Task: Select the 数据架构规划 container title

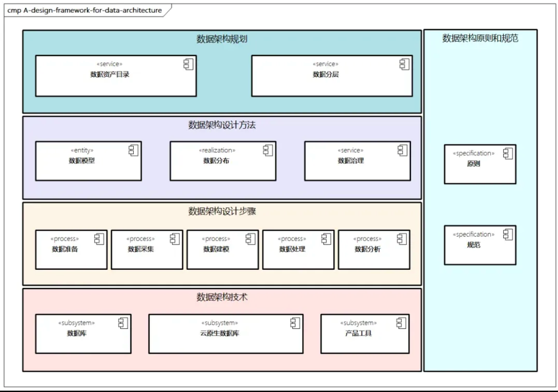Action: pyautogui.click(x=222, y=39)
